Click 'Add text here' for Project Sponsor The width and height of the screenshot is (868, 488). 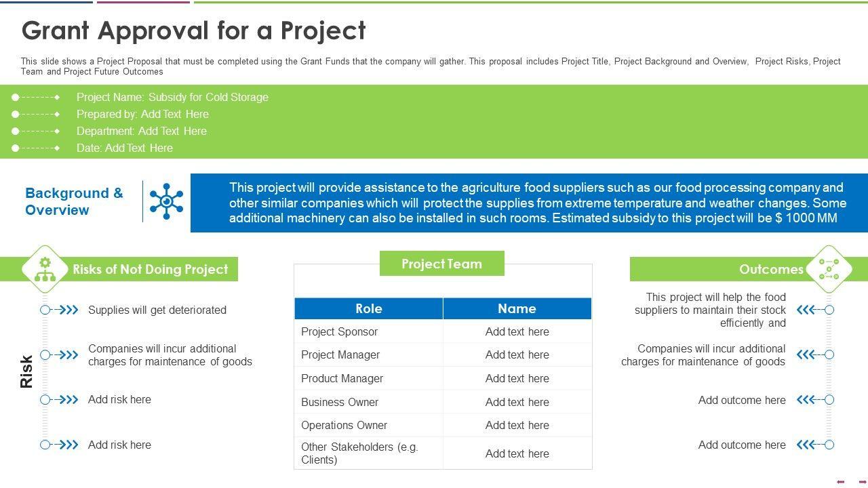(517, 331)
